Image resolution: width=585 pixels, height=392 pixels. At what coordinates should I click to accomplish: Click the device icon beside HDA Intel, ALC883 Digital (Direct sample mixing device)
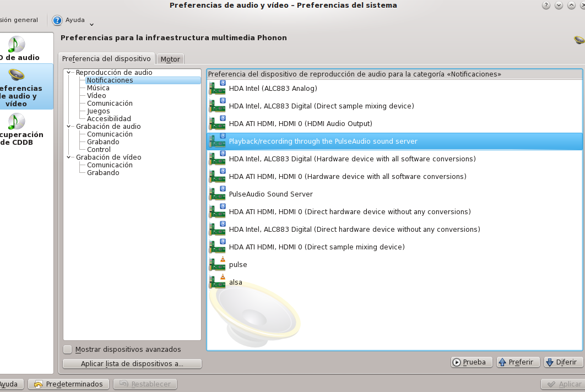pyautogui.click(x=217, y=106)
